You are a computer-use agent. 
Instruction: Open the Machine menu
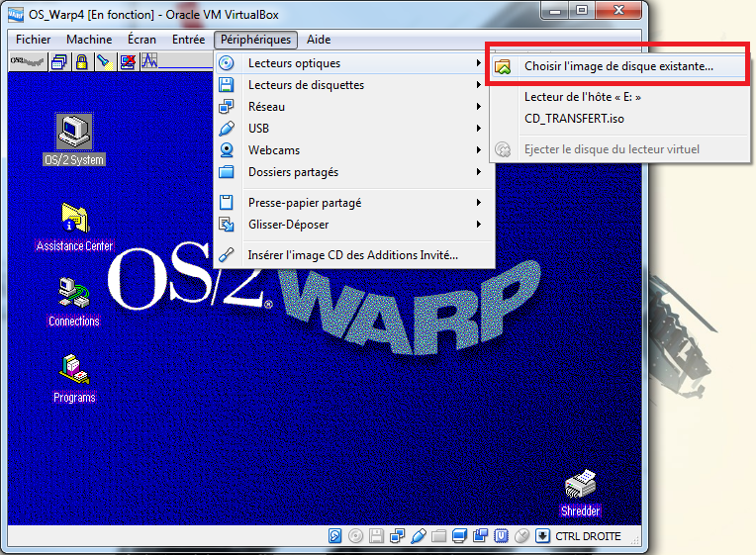click(x=89, y=40)
